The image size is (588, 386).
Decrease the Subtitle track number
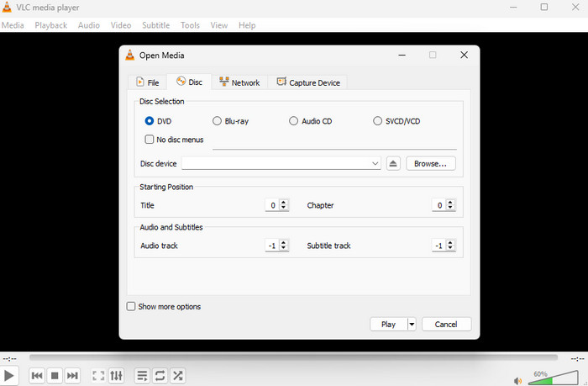coord(450,248)
